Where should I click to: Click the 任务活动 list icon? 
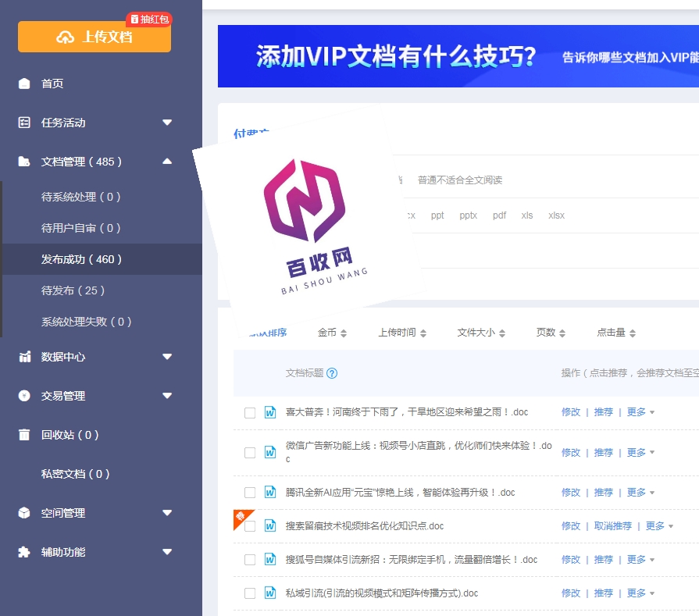click(24, 123)
